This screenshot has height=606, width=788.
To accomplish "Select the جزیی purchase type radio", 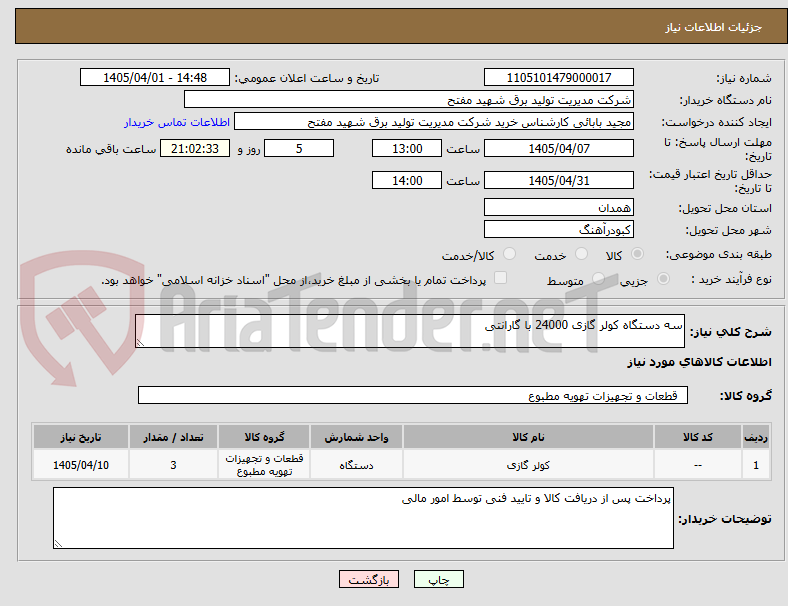I will click(x=663, y=278).
